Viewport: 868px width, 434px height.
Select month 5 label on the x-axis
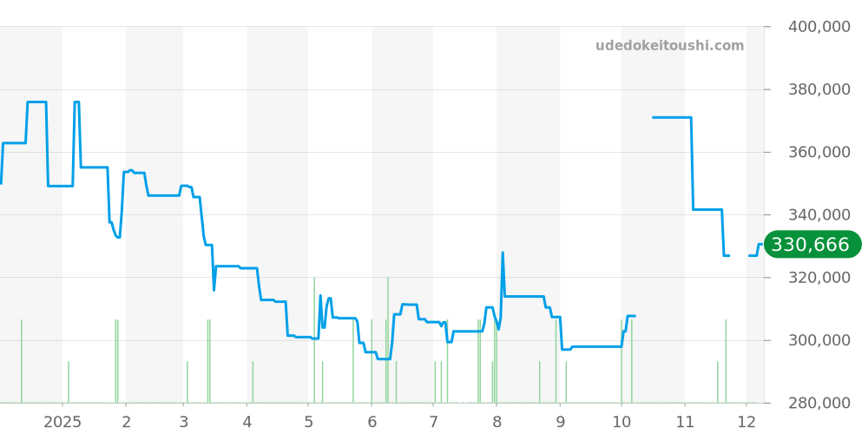[x=308, y=422]
